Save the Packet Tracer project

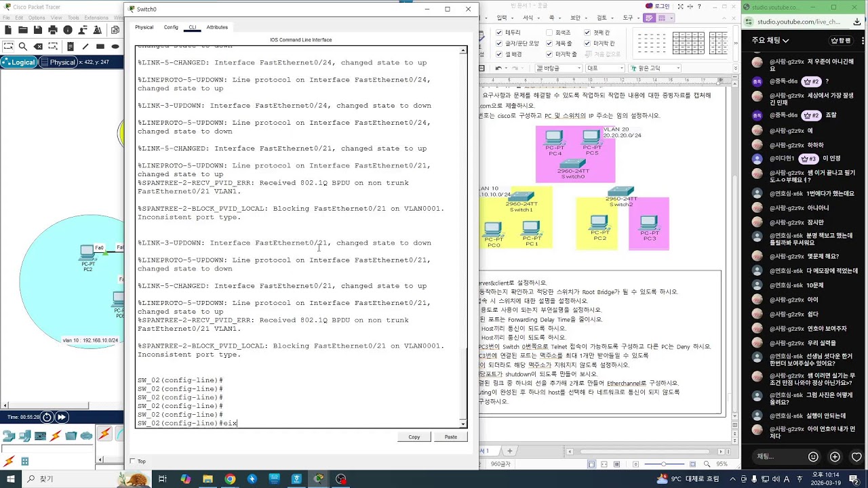(x=38, y=30)
